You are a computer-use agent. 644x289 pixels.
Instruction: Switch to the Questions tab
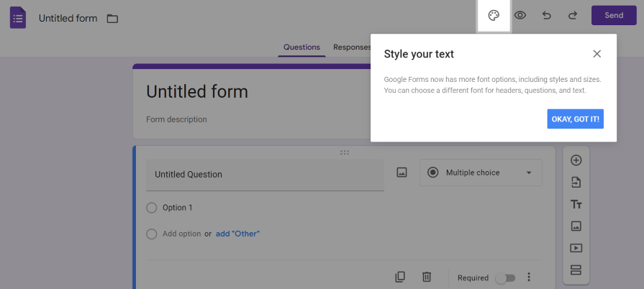coord(301,47)
